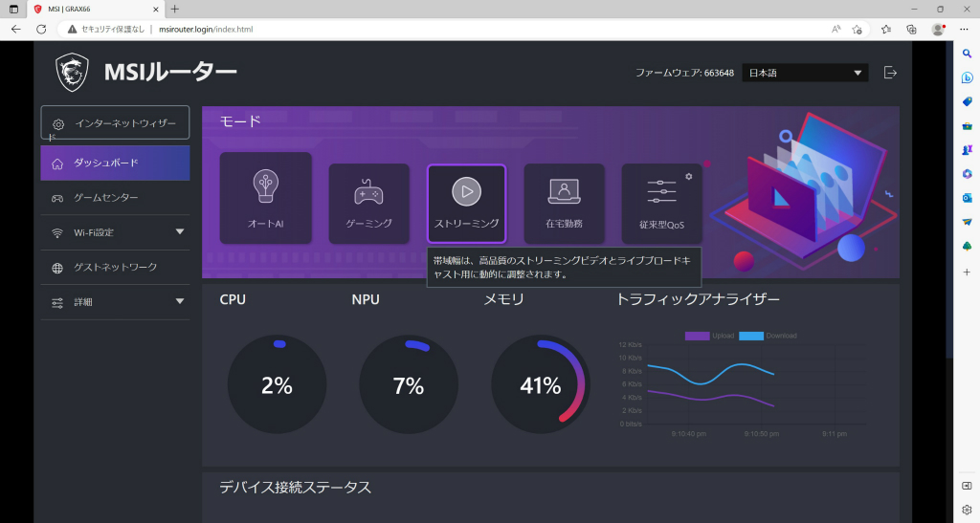Add a sidebar app with plus icon
Screen dimensions: 980x523
click(x=967, y=272)
